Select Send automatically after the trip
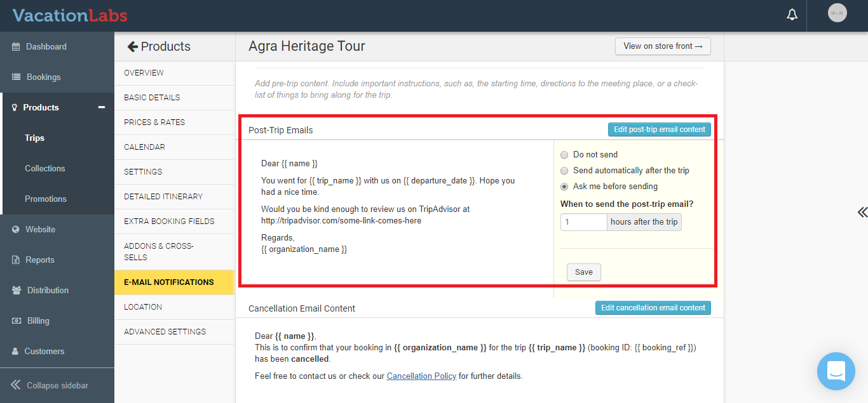 (x=564, y=171)
